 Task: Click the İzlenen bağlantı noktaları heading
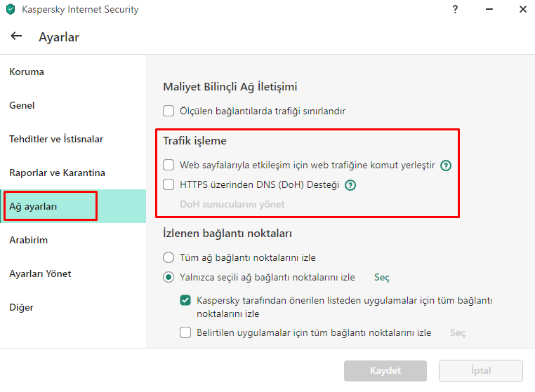tap(227, 233)
